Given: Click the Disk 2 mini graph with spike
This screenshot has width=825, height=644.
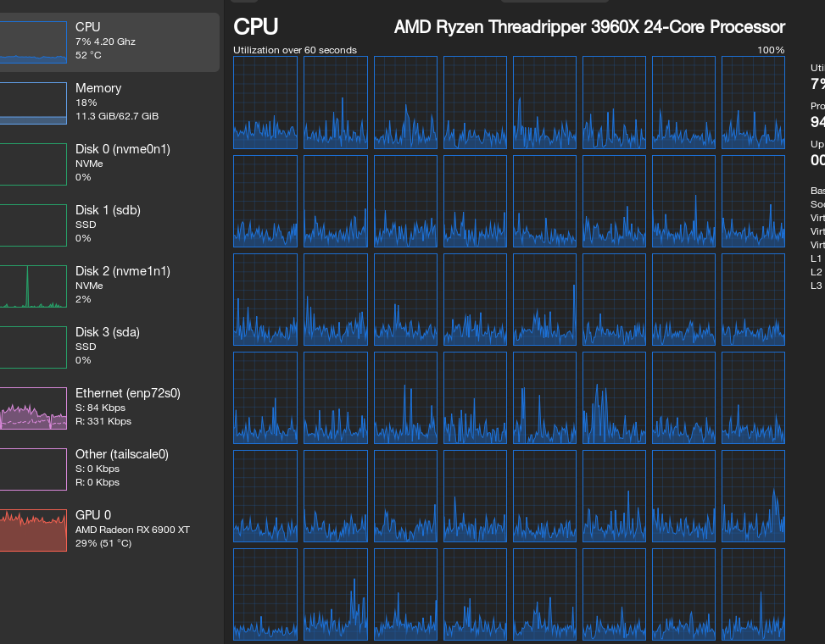Looking at the screenshot, I should [x=33, y=286].
